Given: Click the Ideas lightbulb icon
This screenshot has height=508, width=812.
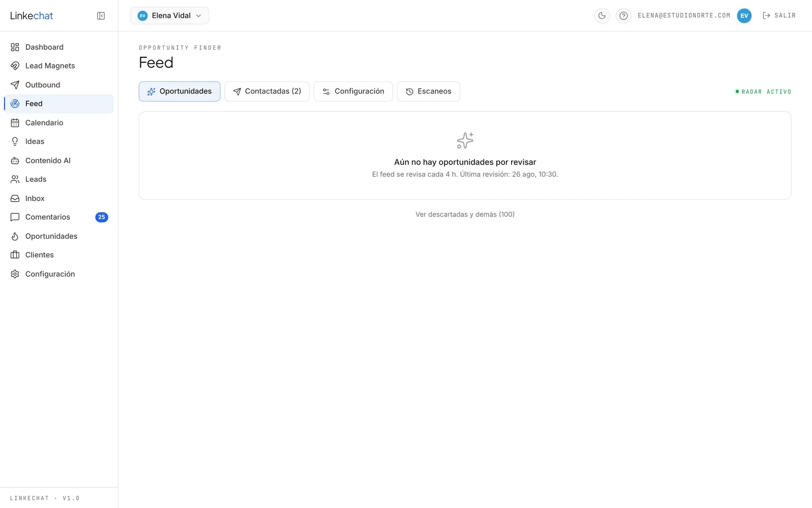Looking at the screenshot, I should click(15, 142).
